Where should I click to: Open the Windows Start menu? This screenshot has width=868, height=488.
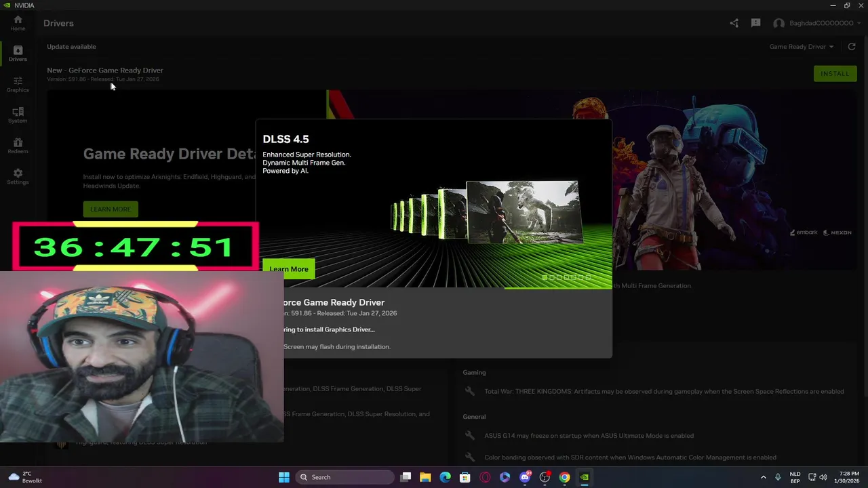click(x=284, y=477)
